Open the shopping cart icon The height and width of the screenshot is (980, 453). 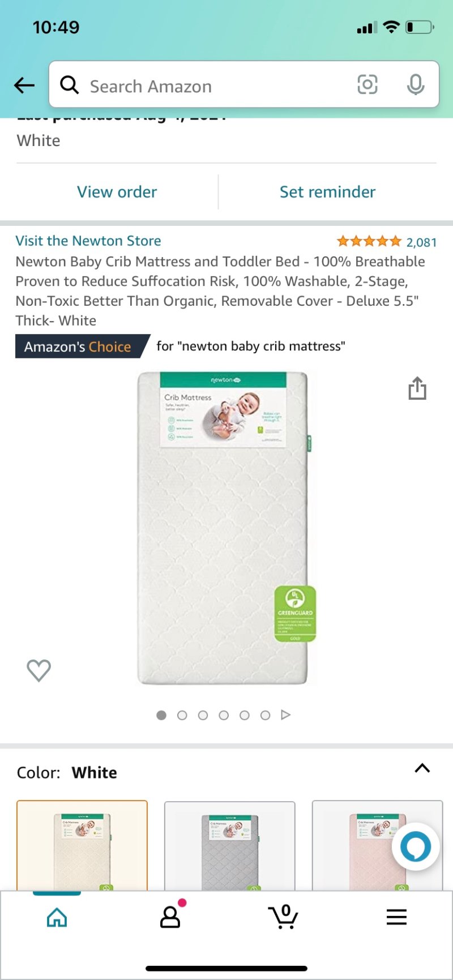coord(283,917)
